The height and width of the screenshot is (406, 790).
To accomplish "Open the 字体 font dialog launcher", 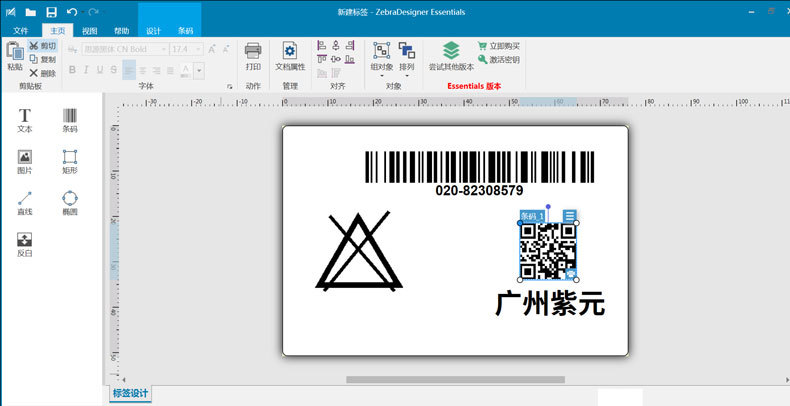I will click(x=230, y=87).
